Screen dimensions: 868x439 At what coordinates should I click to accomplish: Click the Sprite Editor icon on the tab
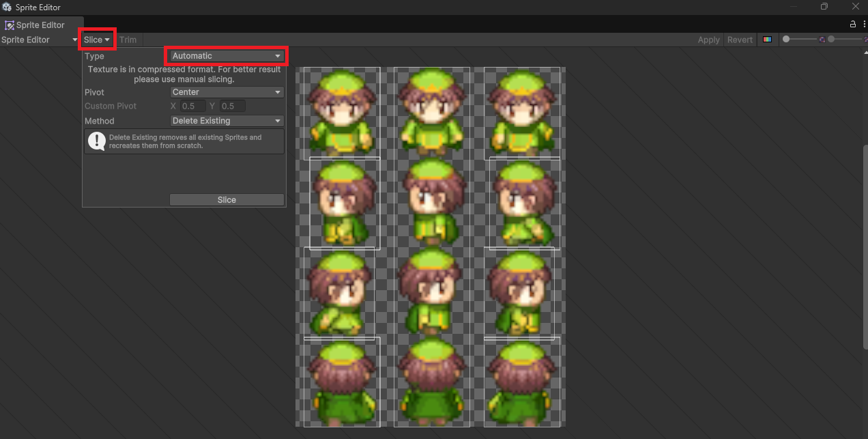10,25
